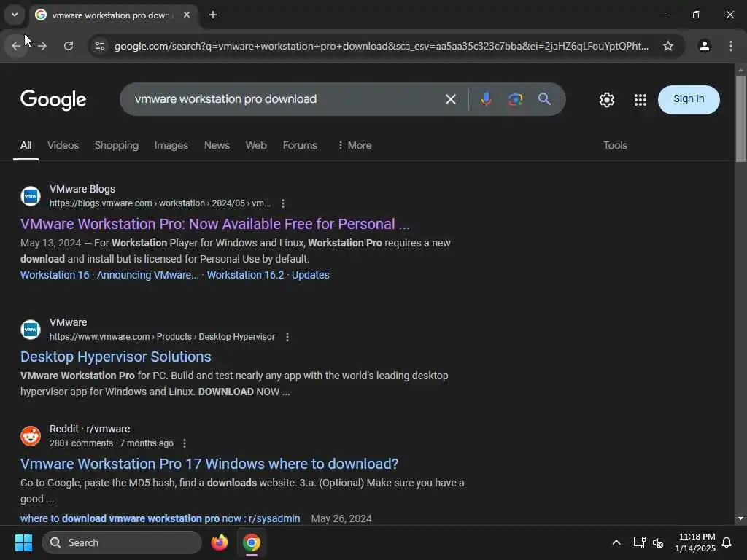Open the Chrome profile icon
Viewport: 747px width, 560px height.
pyautogui.click(x=704, y=46)
